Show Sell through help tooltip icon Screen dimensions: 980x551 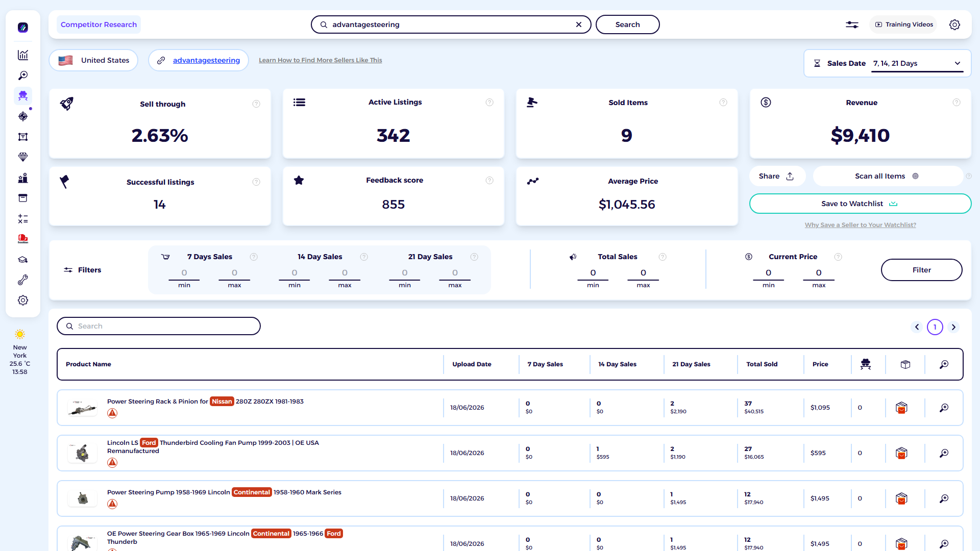click(256, 104)
